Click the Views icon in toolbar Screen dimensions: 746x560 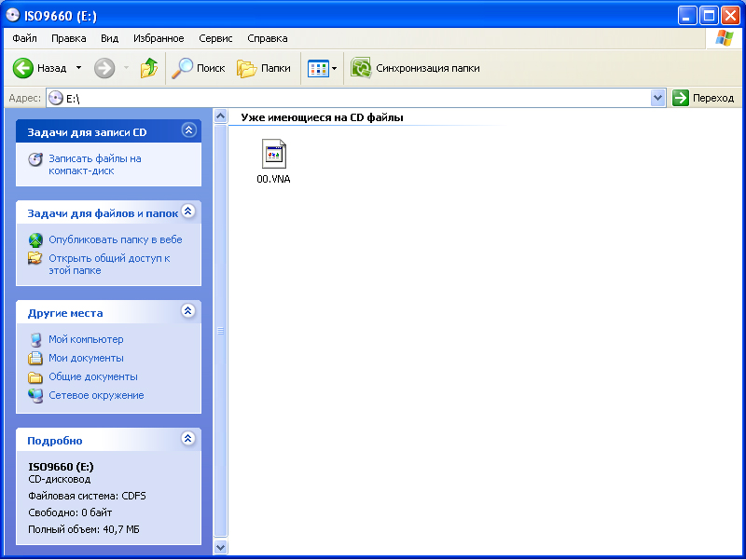(x=317, y=68)
